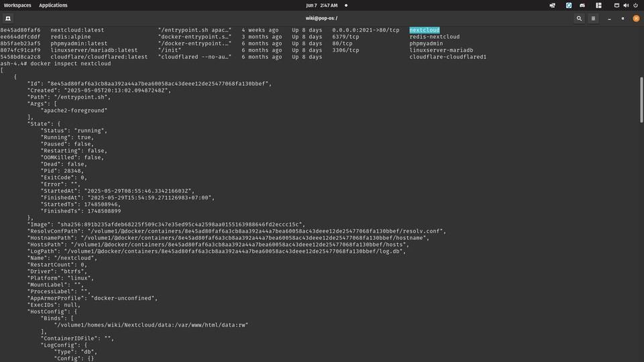Click the "HostnamePath" line
Image resolution: width=644 pixels, height=362 pixels.
tap(228, 237)
